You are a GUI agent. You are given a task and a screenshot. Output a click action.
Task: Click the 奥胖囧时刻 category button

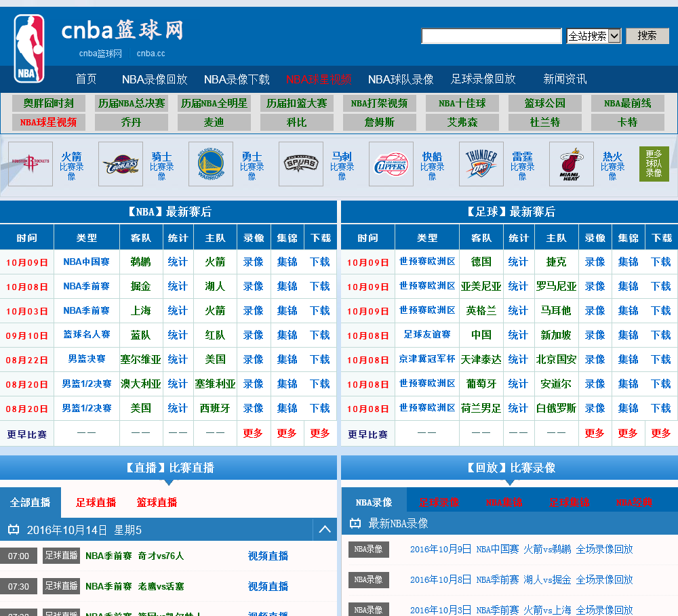48,103
